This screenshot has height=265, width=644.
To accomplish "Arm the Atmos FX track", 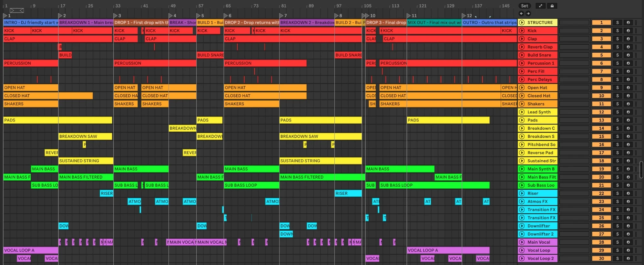I will pyautogui.click(x=628, y=202).
